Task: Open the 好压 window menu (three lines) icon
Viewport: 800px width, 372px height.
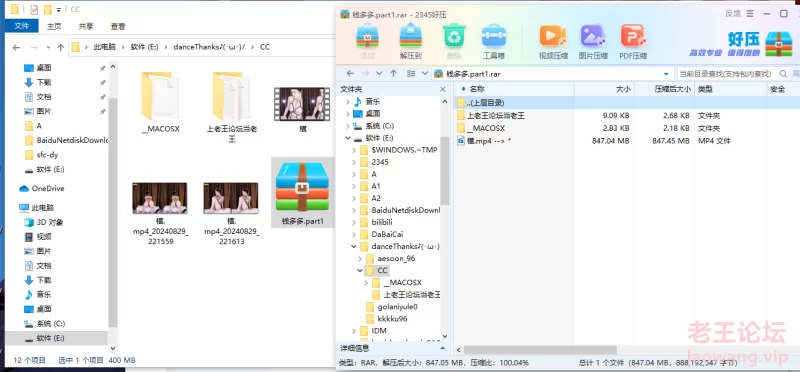Action: 749,14
